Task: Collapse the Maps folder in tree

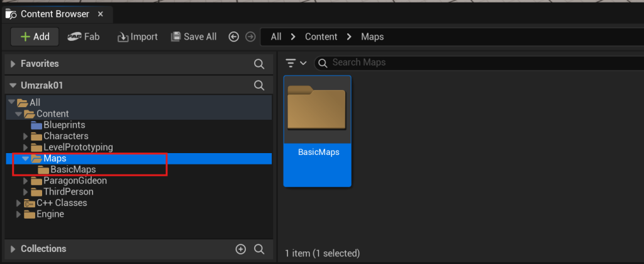Action: click(25, 158)
